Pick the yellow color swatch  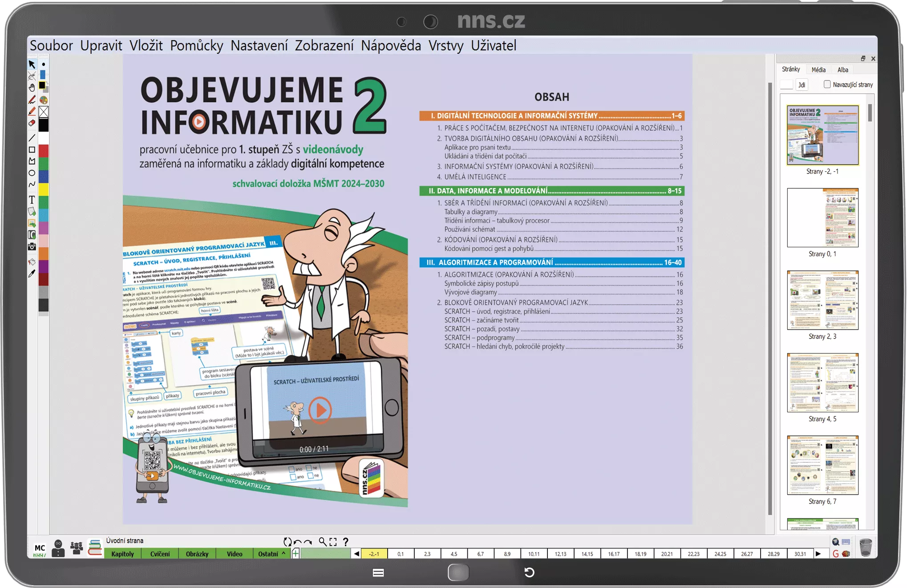coord(44,189)
